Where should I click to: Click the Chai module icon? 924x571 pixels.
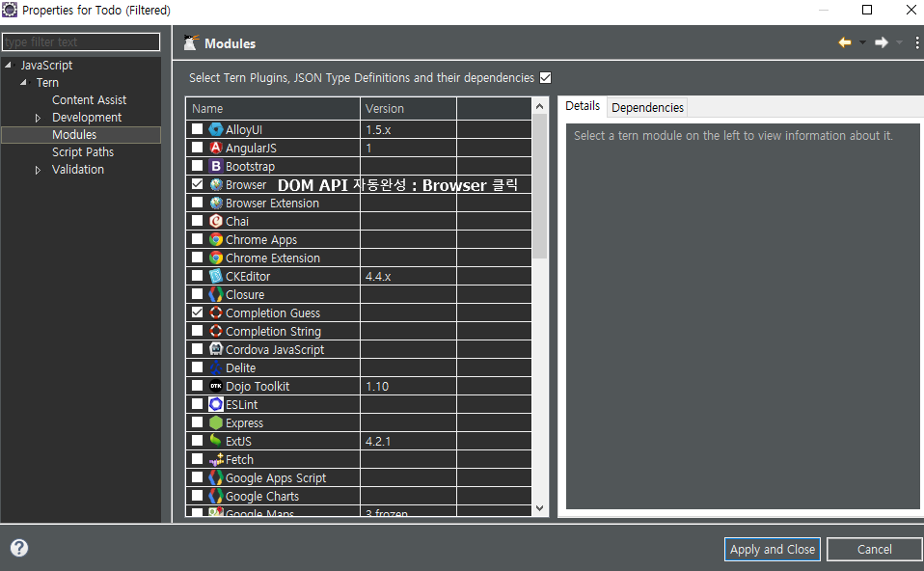coord(216,221)
